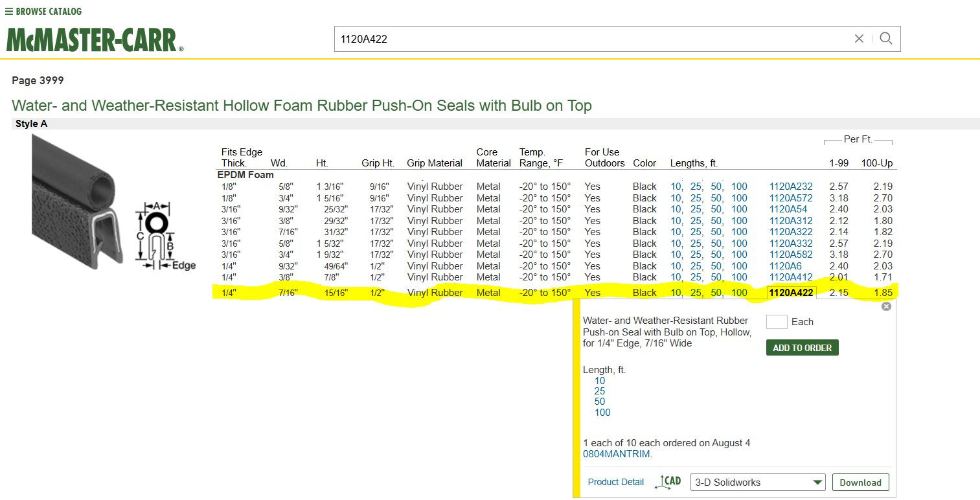The image size is (980, 500).
Task: Close the product popup with the X icon
Action: pos(886,306)
